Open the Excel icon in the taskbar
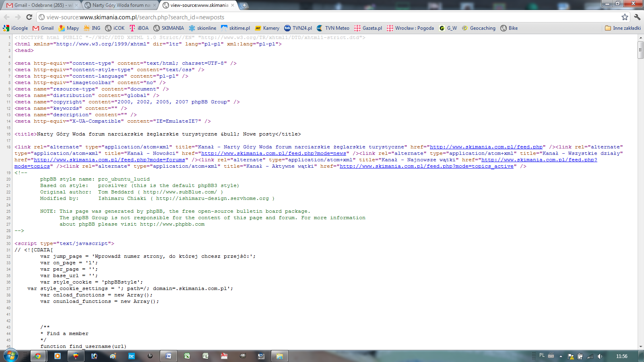This screenshot has width=644, height=362. tap(187, 356)
